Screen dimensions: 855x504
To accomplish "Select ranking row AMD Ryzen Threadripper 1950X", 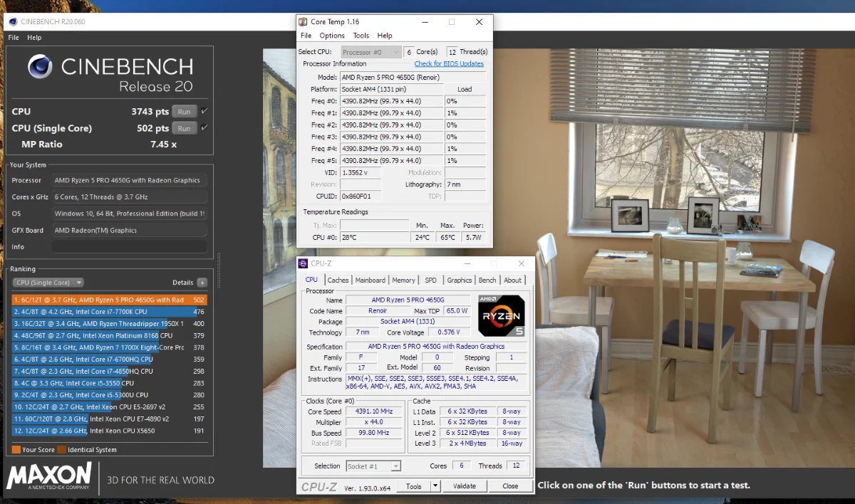I will (109, 324).
